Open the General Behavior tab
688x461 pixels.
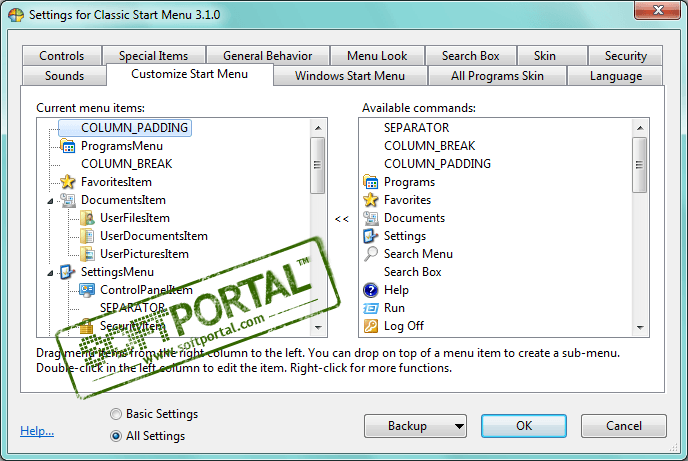[268, 56]
